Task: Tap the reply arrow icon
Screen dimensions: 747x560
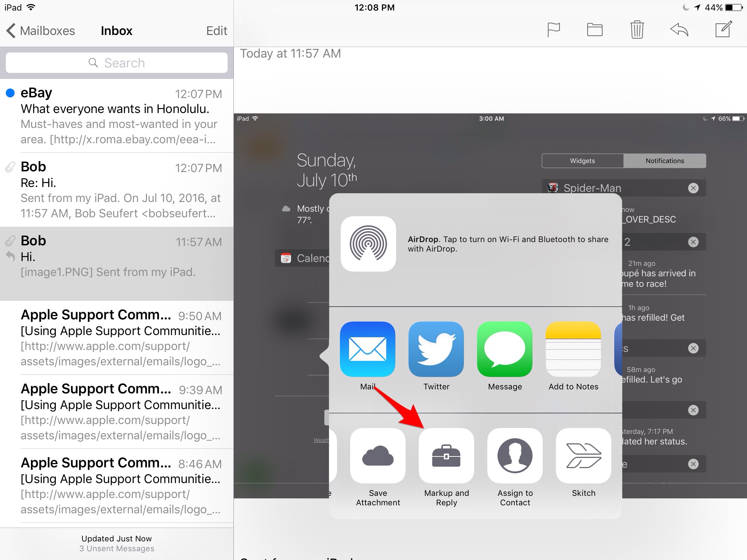Action: [x=679, y=30]
